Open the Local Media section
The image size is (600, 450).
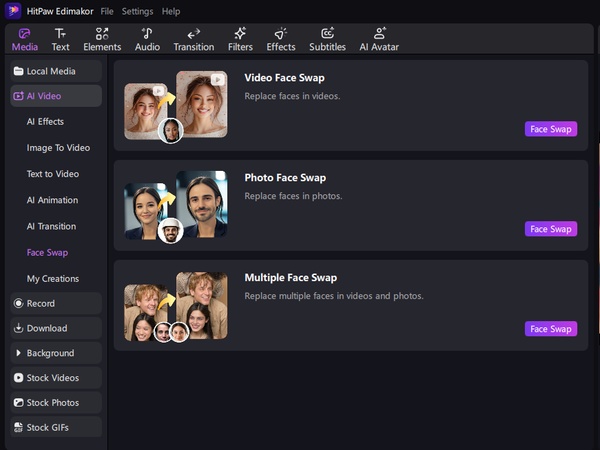tap(56, 71)
